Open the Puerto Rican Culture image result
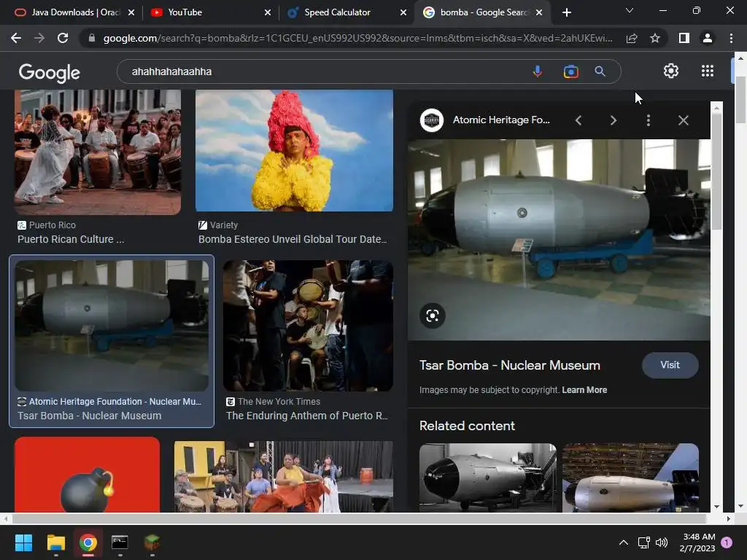This screenshot has height=560, width=747. click(x=98, y=152)
